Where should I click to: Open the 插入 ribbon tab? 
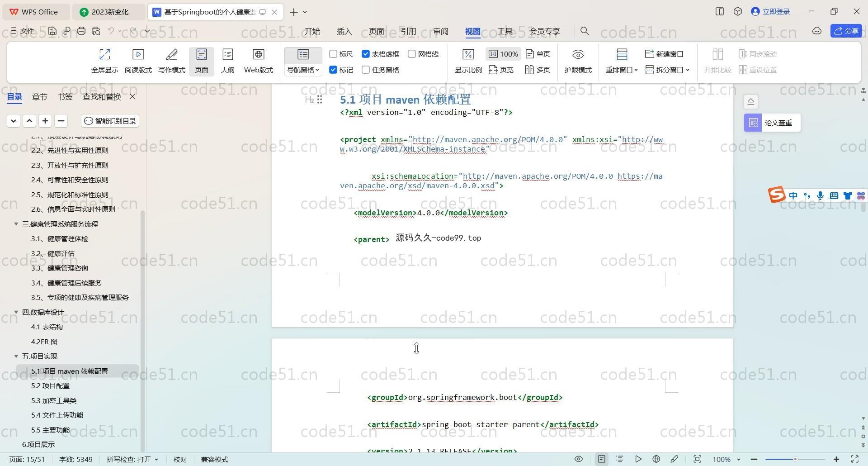[344, 31]
